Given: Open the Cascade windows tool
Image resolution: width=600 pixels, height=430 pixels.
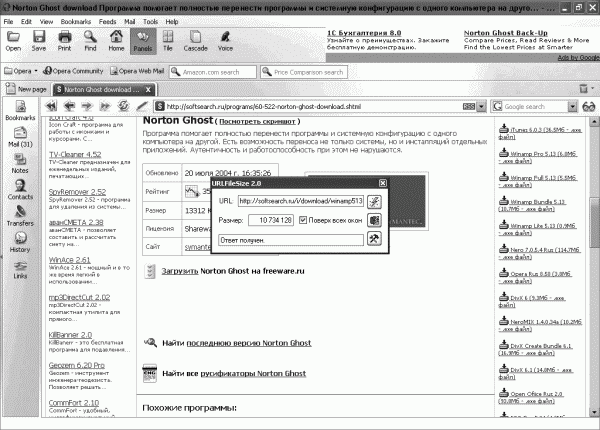Looking at the screenshot, I should 195,41.
